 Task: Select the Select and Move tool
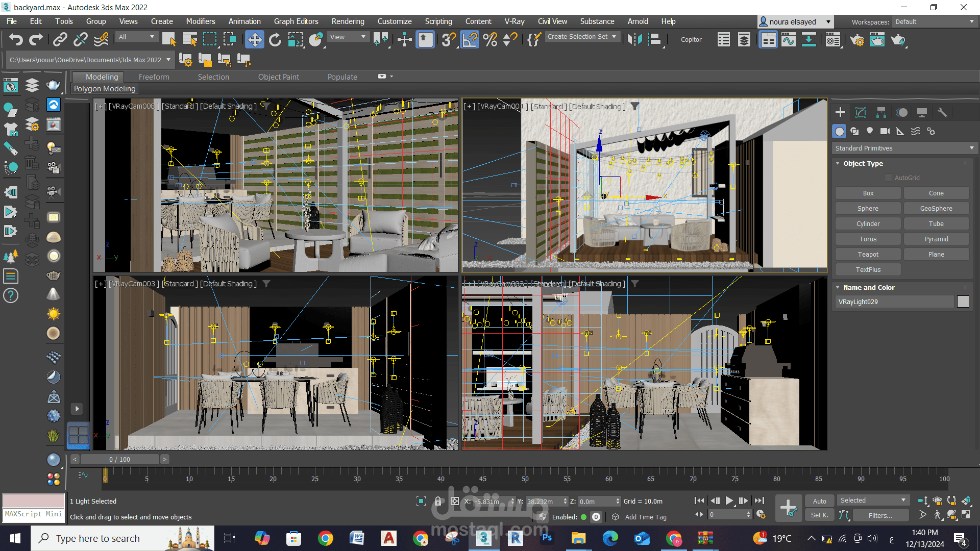[254, 40]
